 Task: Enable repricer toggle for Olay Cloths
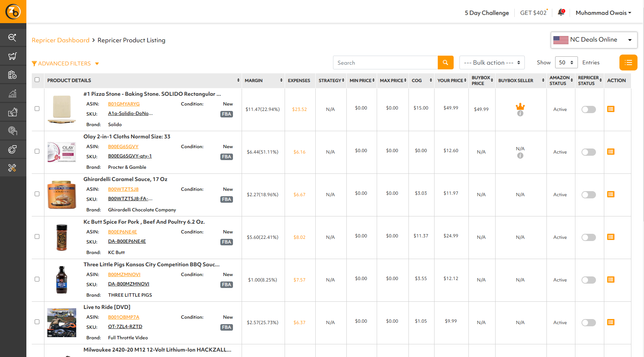(x=588, y=152)
